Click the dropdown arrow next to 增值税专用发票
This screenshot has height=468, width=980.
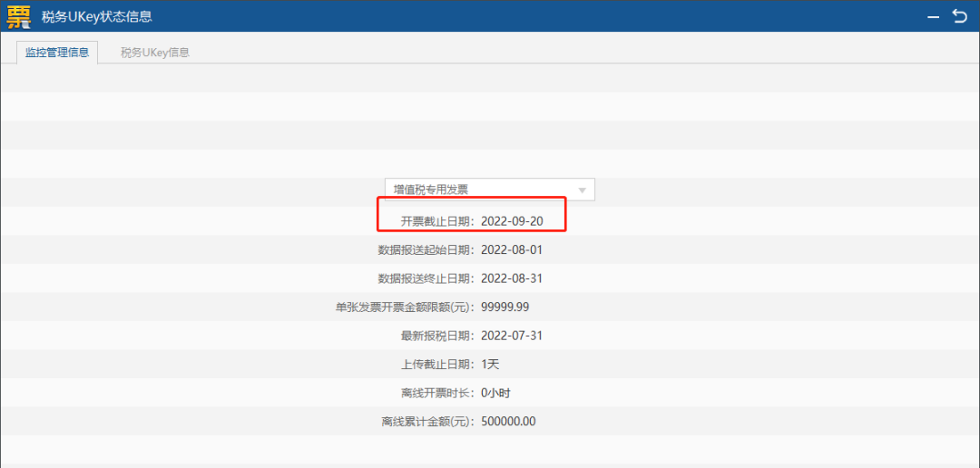[582, 190]
